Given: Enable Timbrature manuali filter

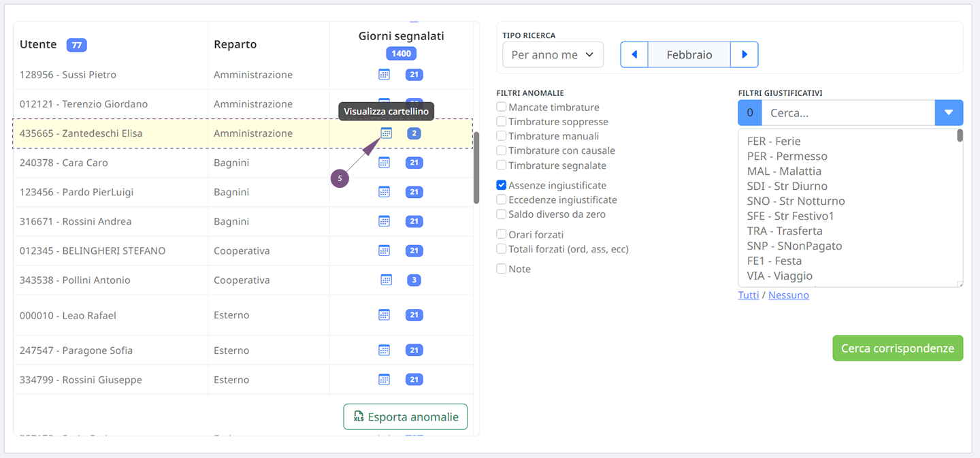Looking at the screenshot, I should click(x=502, y=136).
